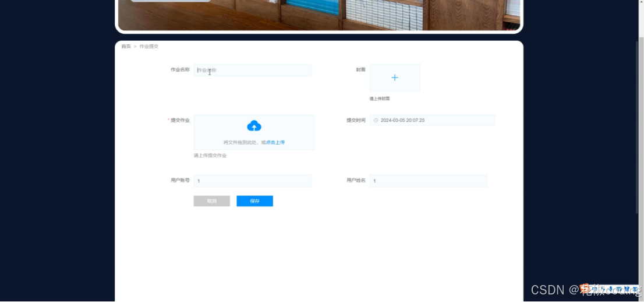Screen dimensions: 644x302
Task: Open the 提交时间 date-time picker
Action: coord(432,120)
